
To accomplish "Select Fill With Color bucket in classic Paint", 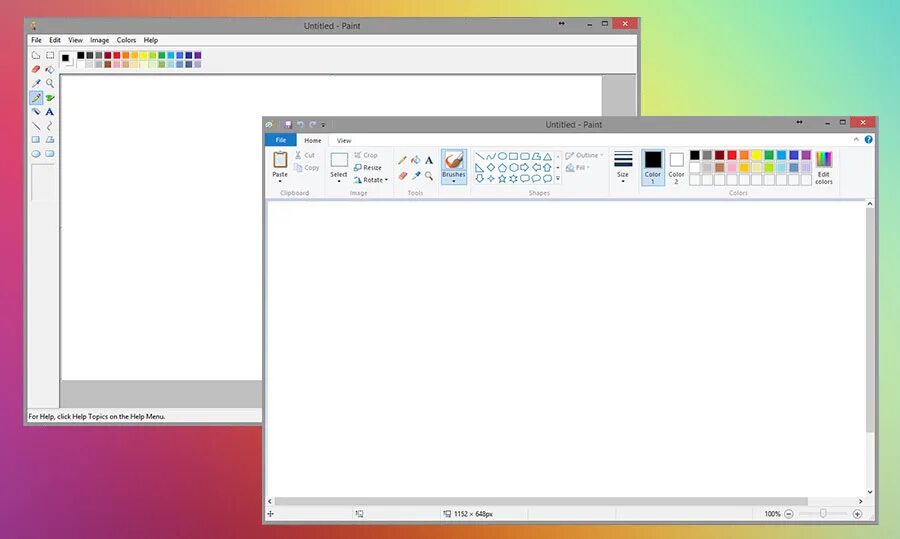I will pyautogui.click(x=50, y=69).
